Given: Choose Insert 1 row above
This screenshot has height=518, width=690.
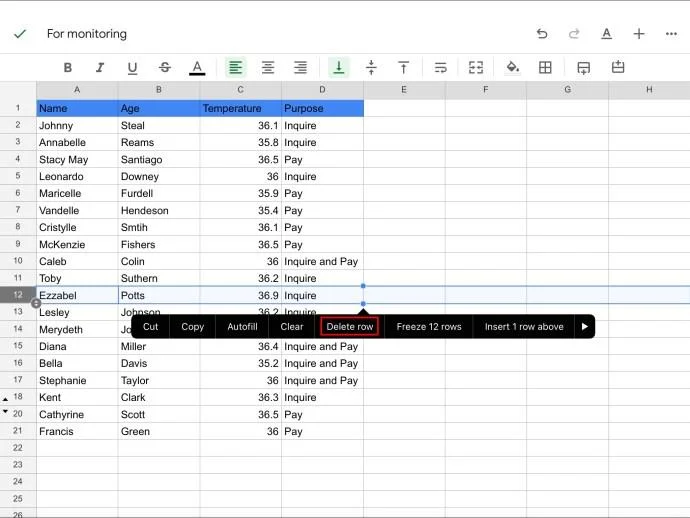Looking at the screenshot, I should (x=524, y=327).
